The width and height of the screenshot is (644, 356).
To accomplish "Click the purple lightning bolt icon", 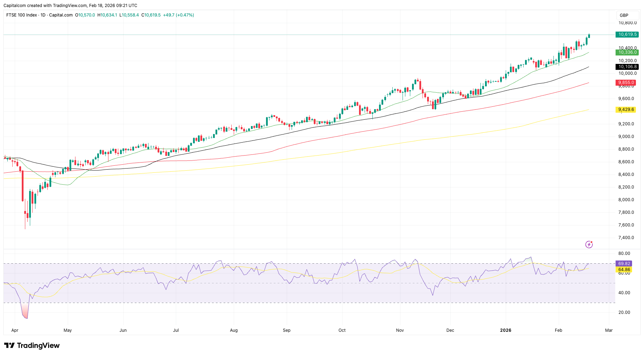I will (589, 244).
